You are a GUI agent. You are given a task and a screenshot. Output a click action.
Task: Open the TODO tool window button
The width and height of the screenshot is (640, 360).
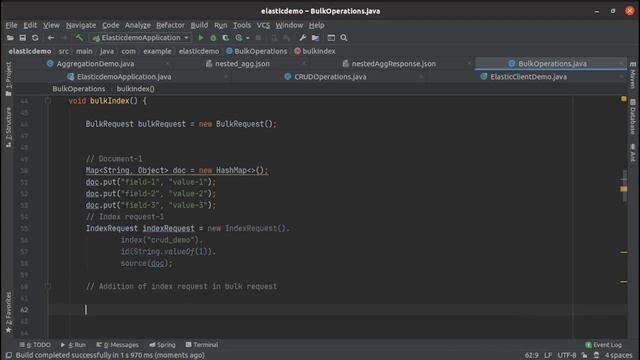(x=35, y=345)
